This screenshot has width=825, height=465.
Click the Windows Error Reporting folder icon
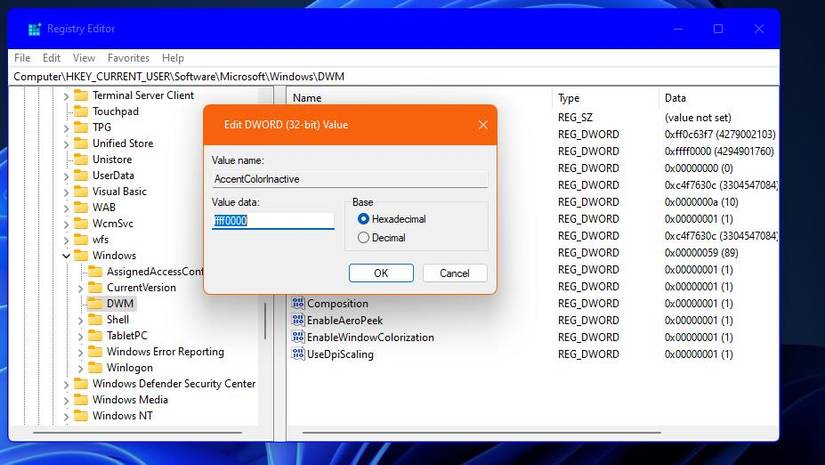[x=95, y=351]
